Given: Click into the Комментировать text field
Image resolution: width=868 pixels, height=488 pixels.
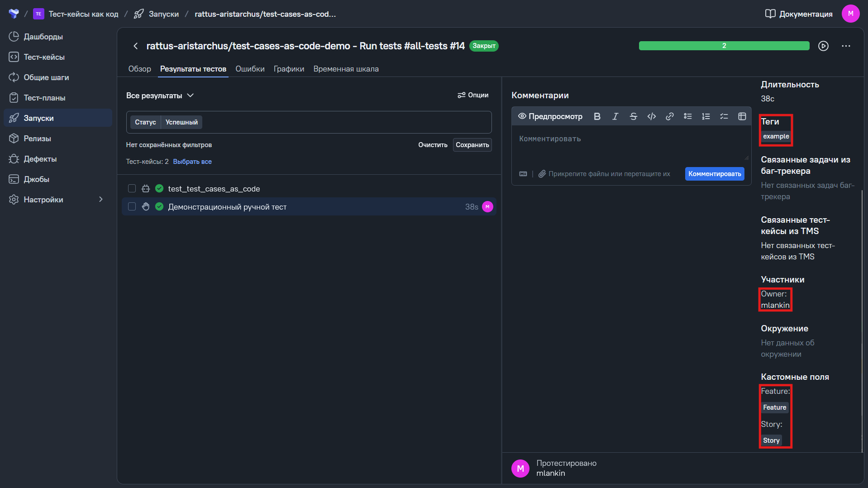Looking at the screenshot, I should (x=630, y=145).
